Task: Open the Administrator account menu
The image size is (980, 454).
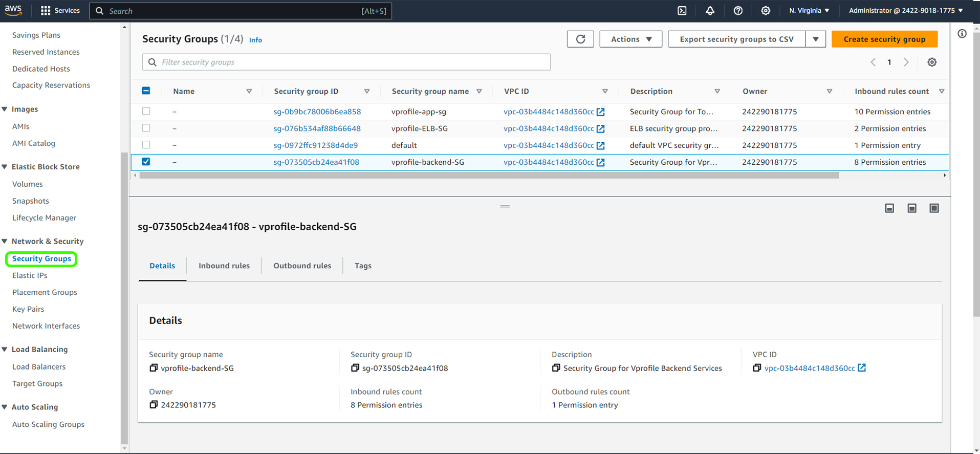Action: (906, 10)
